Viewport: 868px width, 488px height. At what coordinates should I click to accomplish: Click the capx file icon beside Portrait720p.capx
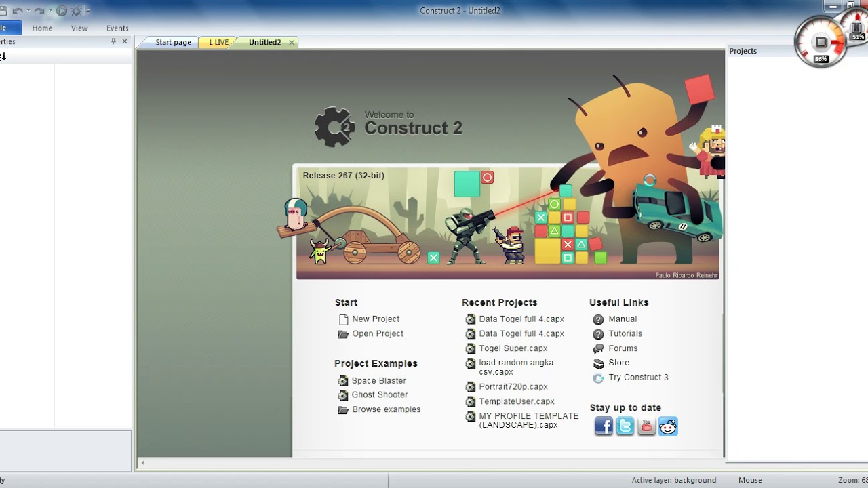[x=471, y=386]
